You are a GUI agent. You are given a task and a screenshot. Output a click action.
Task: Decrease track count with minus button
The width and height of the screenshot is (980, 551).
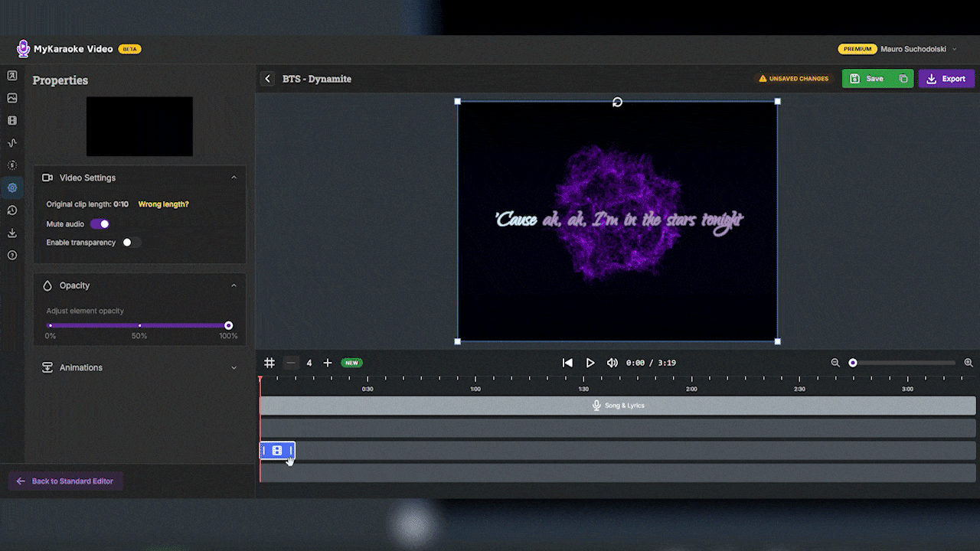(x=291, y=363)
